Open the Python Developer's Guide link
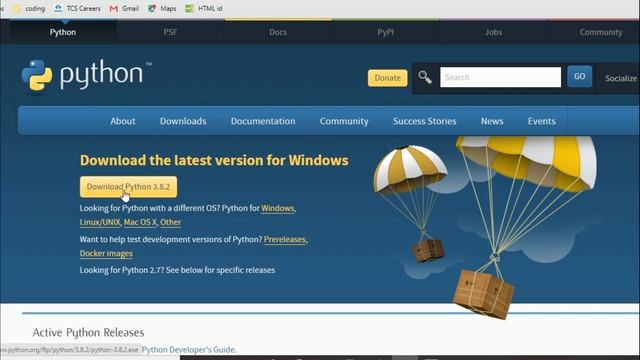 pos(188,350)
